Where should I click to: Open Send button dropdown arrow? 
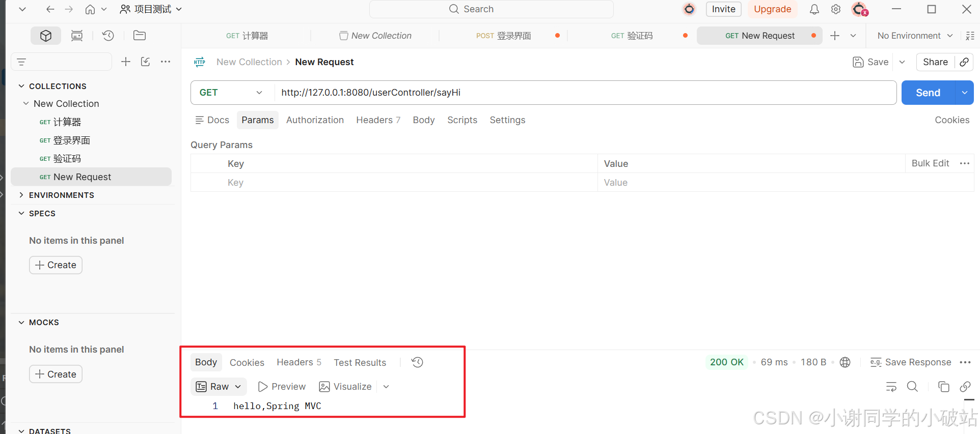964,93
